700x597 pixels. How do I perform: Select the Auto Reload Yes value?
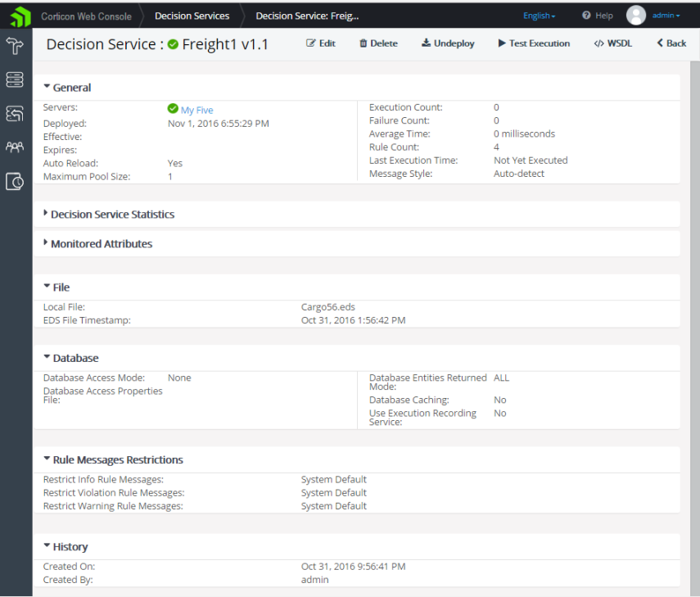coord(175,164)
